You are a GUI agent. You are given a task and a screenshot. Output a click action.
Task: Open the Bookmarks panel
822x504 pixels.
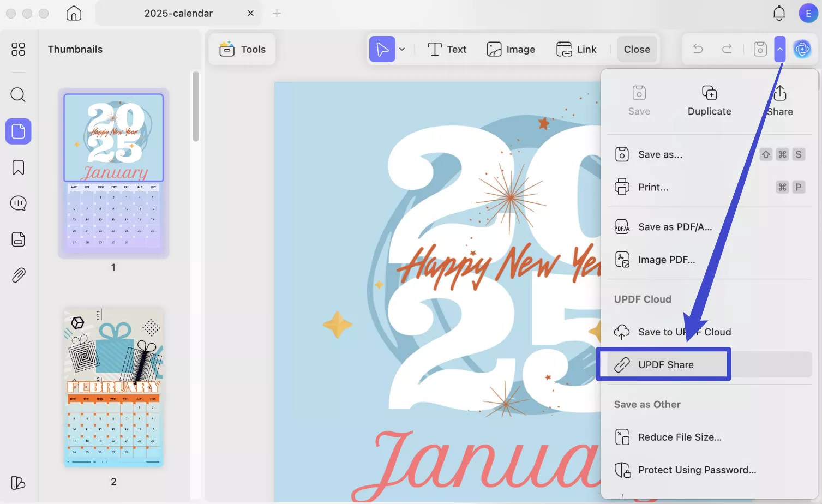pos(18,167)
